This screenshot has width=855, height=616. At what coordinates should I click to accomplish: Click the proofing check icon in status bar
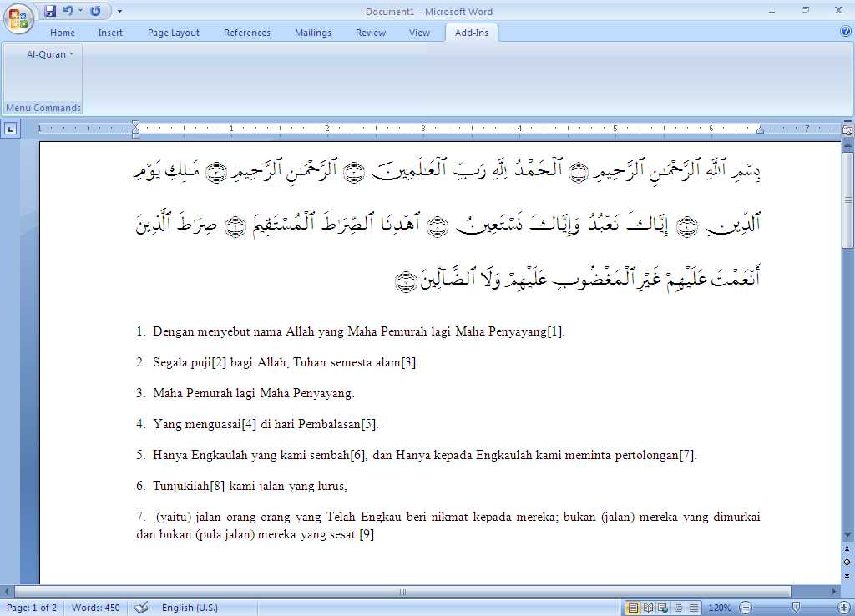pos(140,608)
